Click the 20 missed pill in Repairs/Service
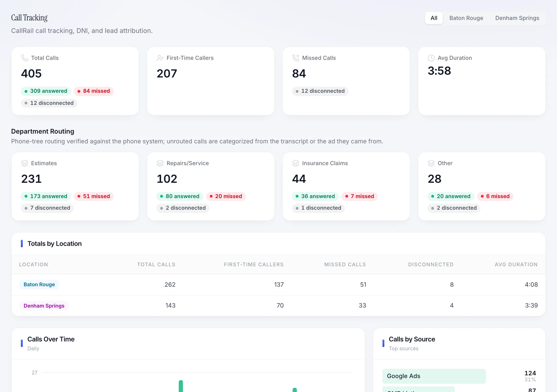Viewport: 557px width, 392px height. pos(226,196)
